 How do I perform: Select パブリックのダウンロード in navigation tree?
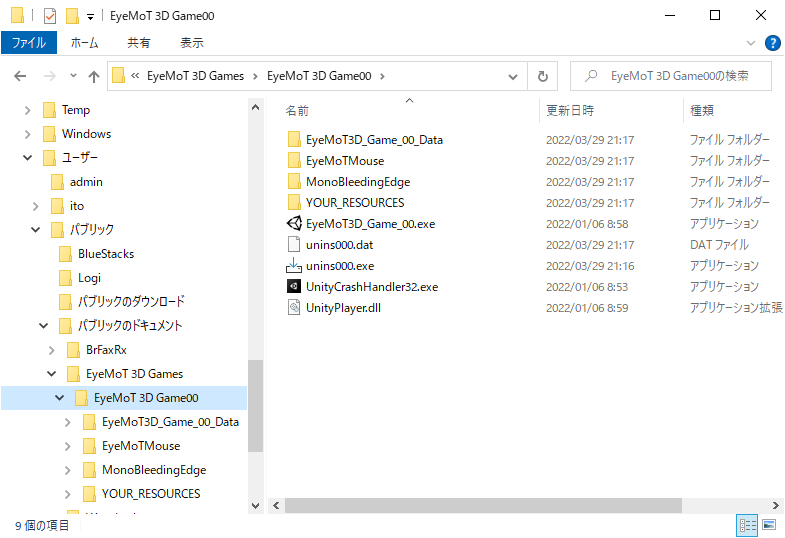[x=131, y=302]
